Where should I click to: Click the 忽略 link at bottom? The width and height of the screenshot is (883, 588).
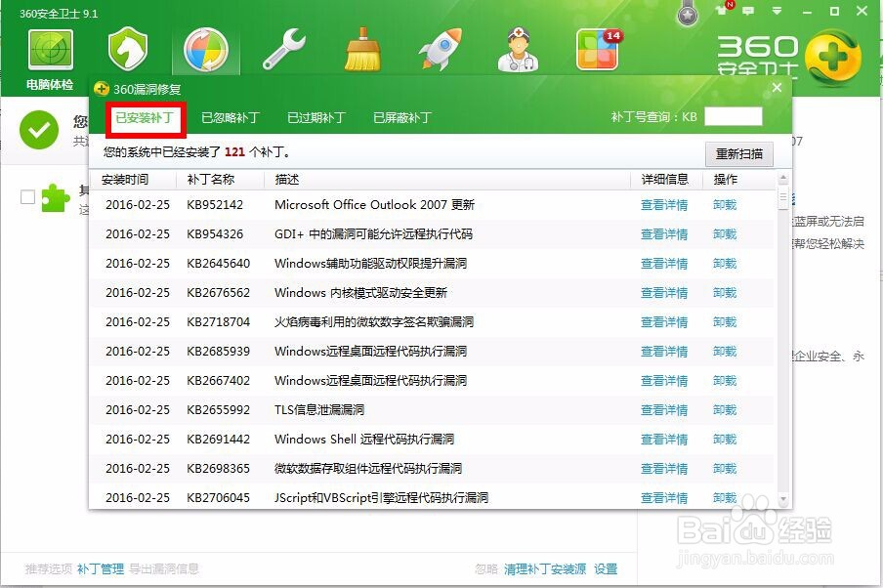tap(486, 568)
